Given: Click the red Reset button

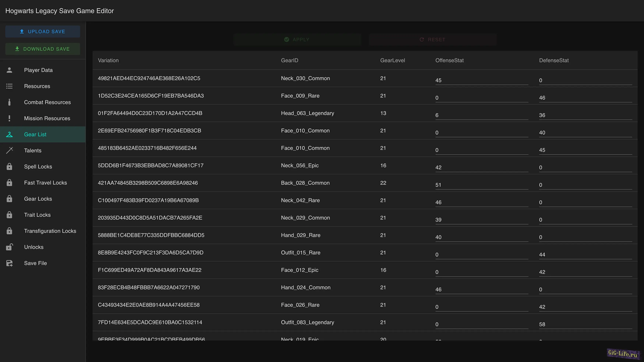Looking at the screenshot, I should [433, 40].
